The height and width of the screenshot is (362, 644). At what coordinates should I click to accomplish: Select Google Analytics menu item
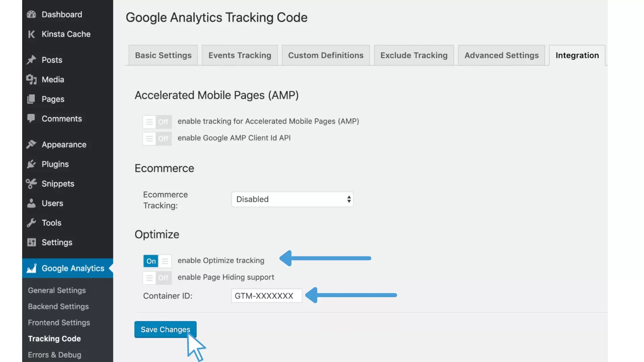[x=68, y=268]
